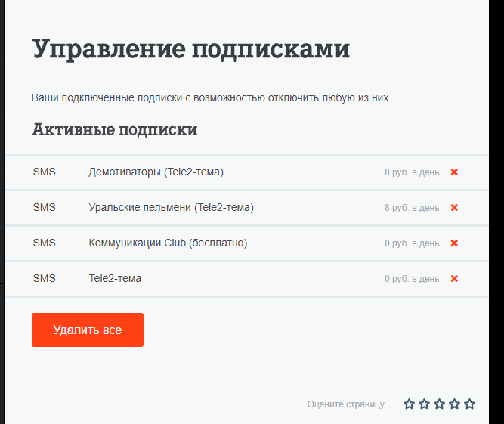Cancel Коммуникации Club subscription via red X
504x424 pixels.
454,243
